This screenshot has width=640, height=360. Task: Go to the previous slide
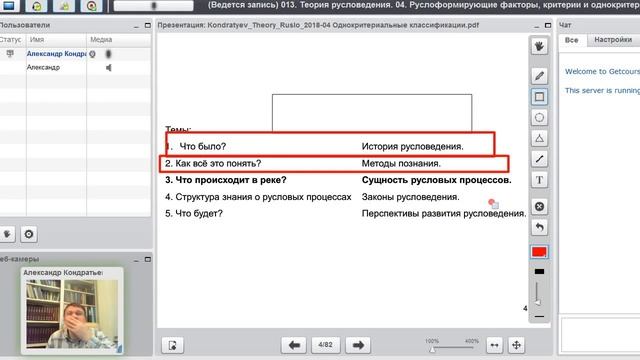[x=294, y=345]
